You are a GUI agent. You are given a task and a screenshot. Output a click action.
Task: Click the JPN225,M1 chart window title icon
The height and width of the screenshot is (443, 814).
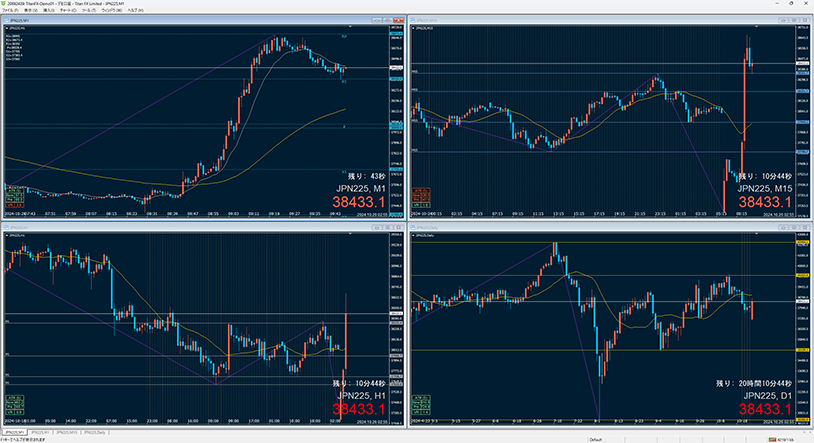click(x=4, y=19)
